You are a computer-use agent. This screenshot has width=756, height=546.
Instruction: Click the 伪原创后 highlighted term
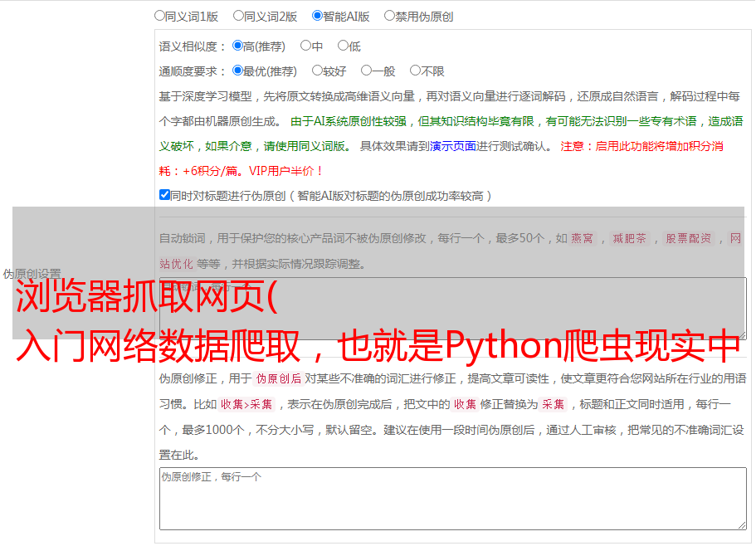click(279, 378)
